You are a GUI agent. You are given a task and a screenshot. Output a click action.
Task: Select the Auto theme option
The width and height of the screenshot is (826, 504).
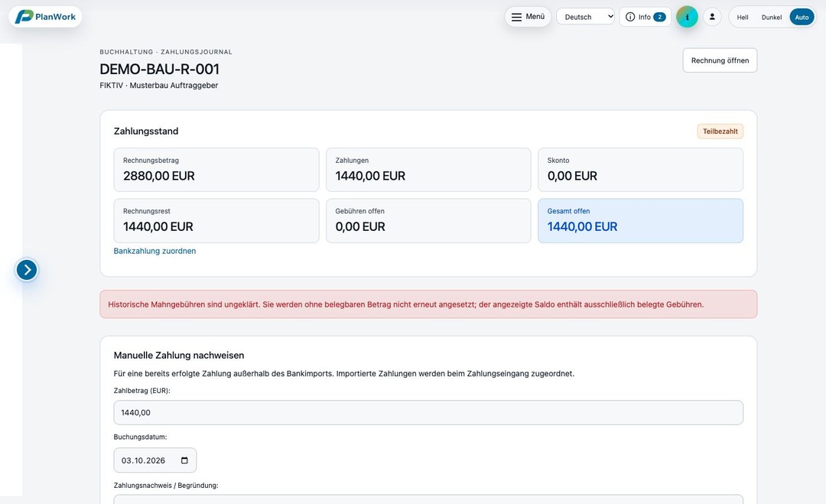click(x=802, y=18)
